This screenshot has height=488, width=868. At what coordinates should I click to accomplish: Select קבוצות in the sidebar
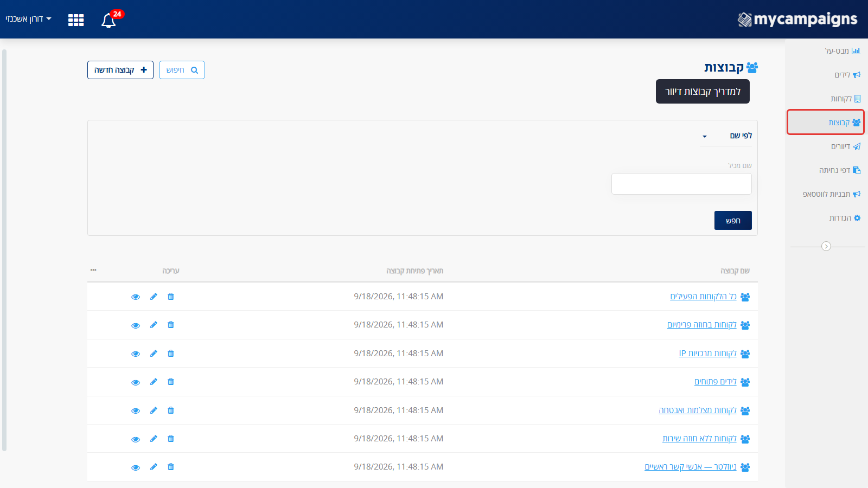[x=825, y=122]
